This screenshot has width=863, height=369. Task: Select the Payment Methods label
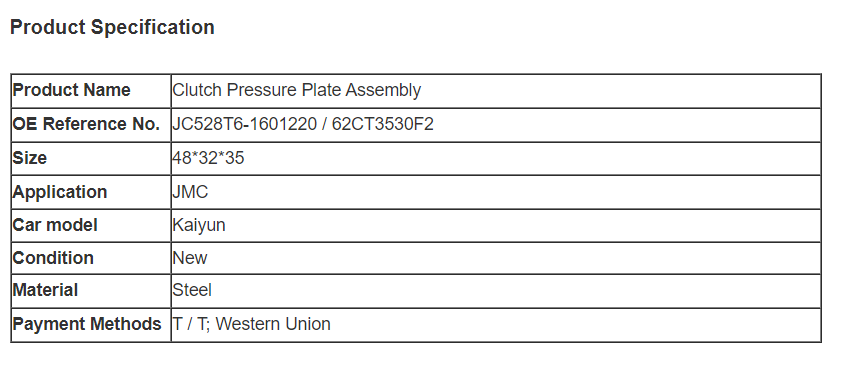pos(87,324)
